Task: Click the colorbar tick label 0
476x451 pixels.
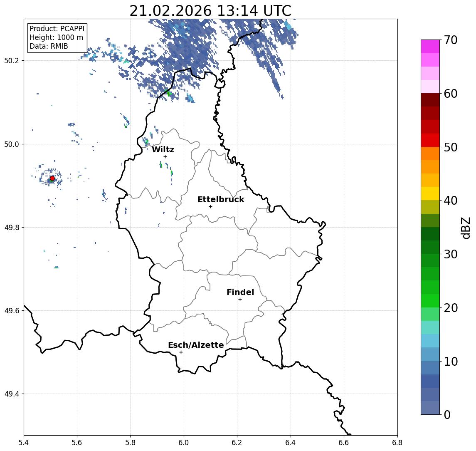Action: click(x=447, y=414)
